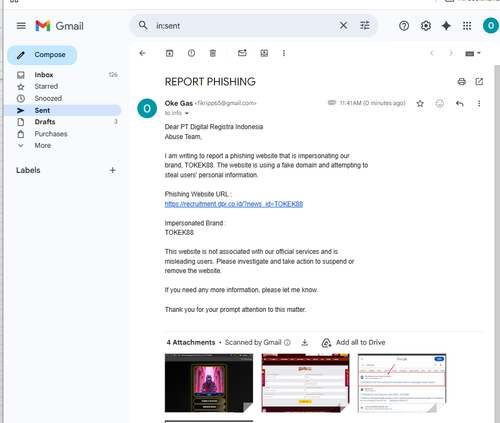Open the Snoozed folder
The width and height of the screenshot is (500, 423).
62,98
